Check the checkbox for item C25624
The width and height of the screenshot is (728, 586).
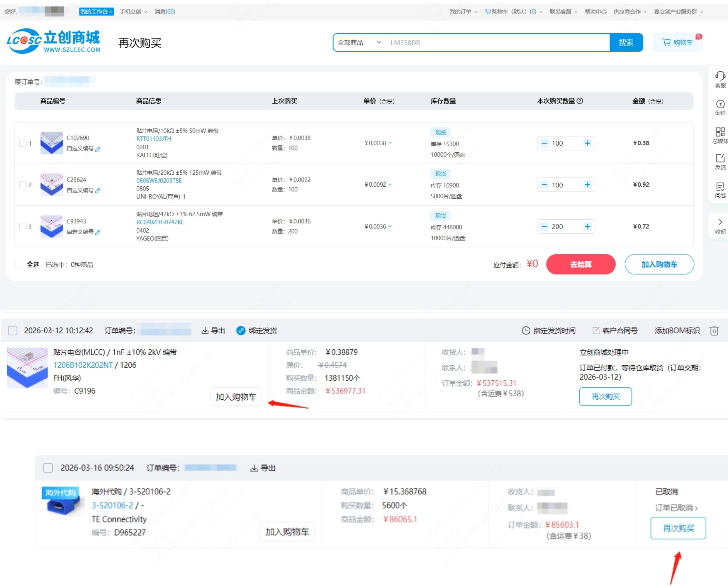[23, 185]
